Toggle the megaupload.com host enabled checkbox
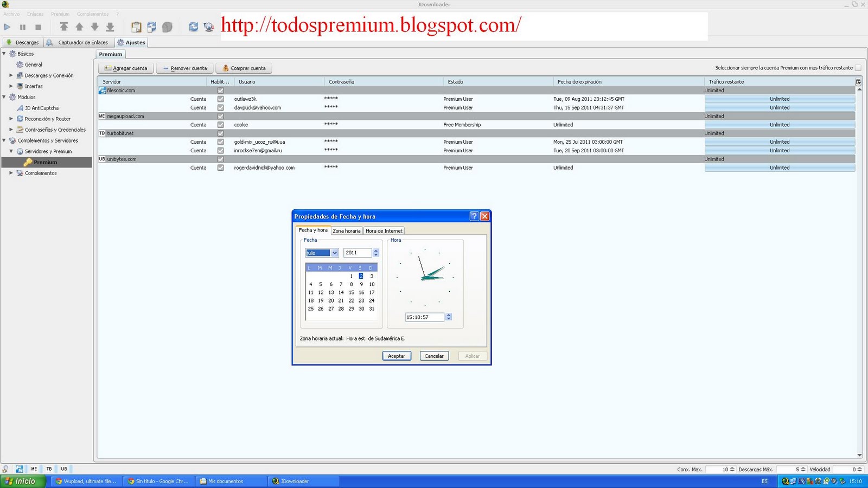Image resolution: width=868 pixels, height=488 pixels. point(220,116)
